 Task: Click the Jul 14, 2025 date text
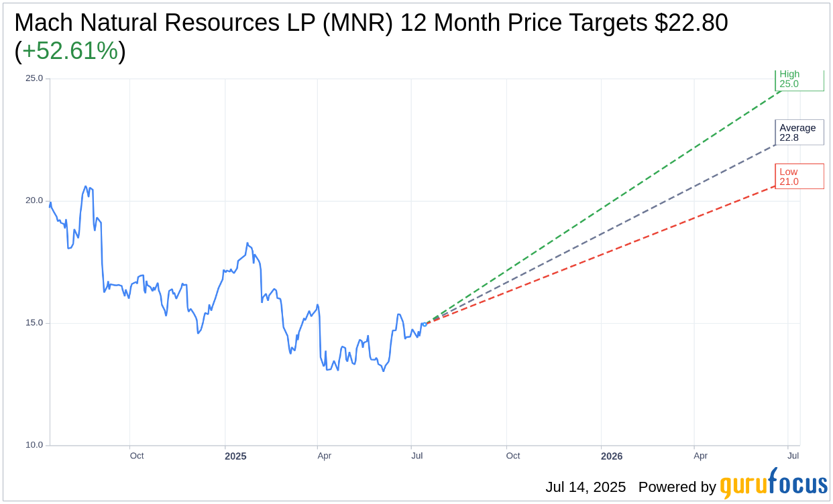586,487
